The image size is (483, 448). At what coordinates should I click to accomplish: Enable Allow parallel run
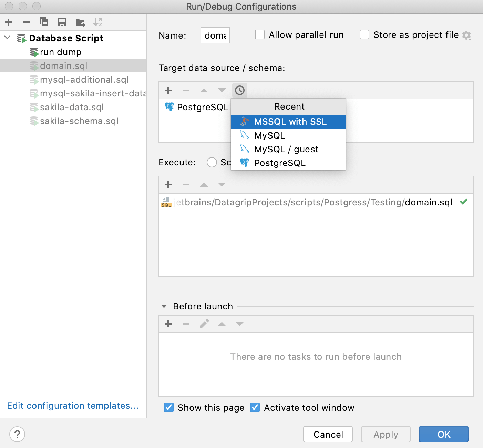(x=259, y=34)
